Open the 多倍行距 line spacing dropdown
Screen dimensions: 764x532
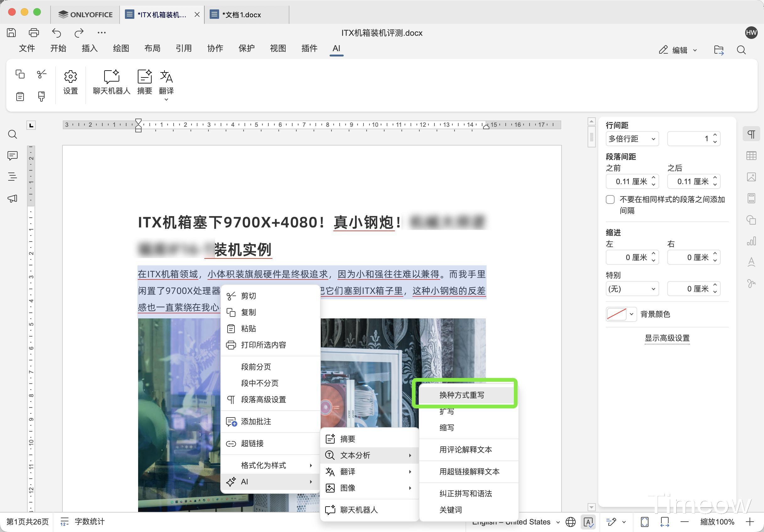click(x=632, y=139)
